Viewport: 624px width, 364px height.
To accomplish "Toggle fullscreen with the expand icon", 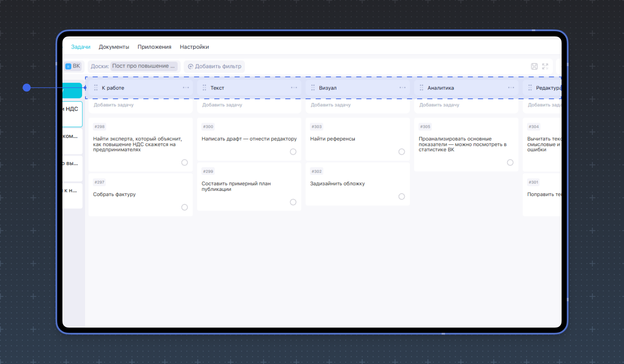I will pyautogui.click(x=545, y=66).
